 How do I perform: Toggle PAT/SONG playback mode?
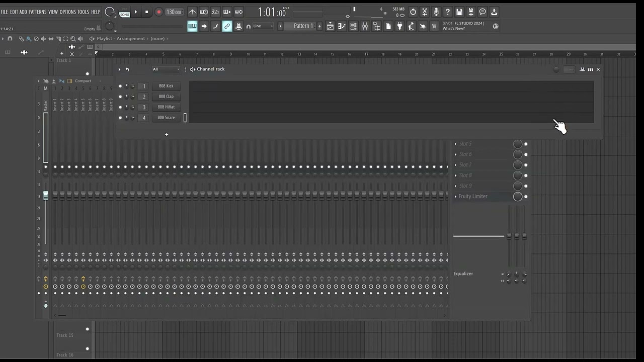[124, 13]
